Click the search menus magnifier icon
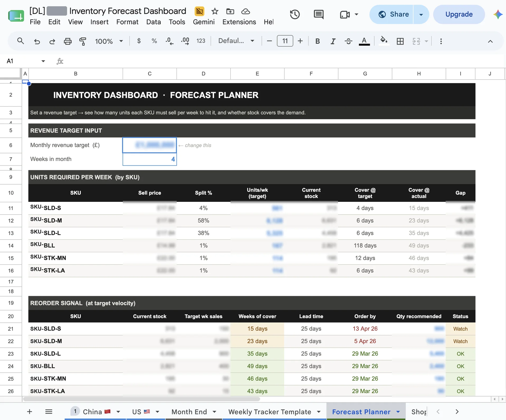Viewport: 506px width, 420px height. point(21,41)
